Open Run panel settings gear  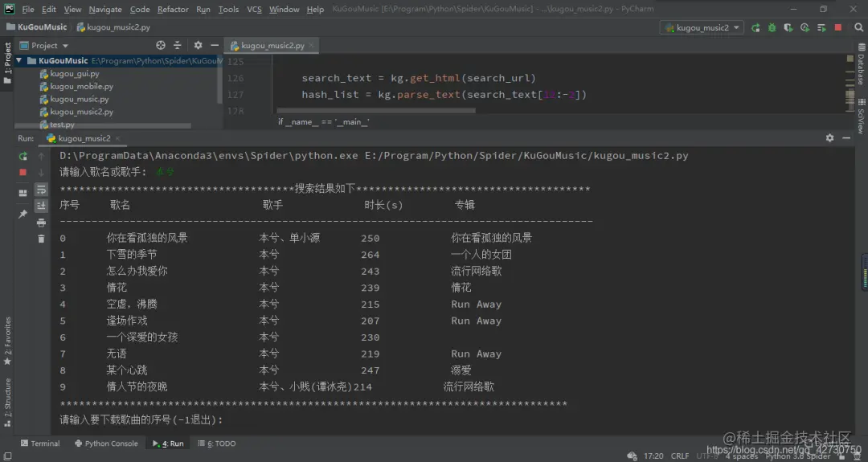click(829, 137)
